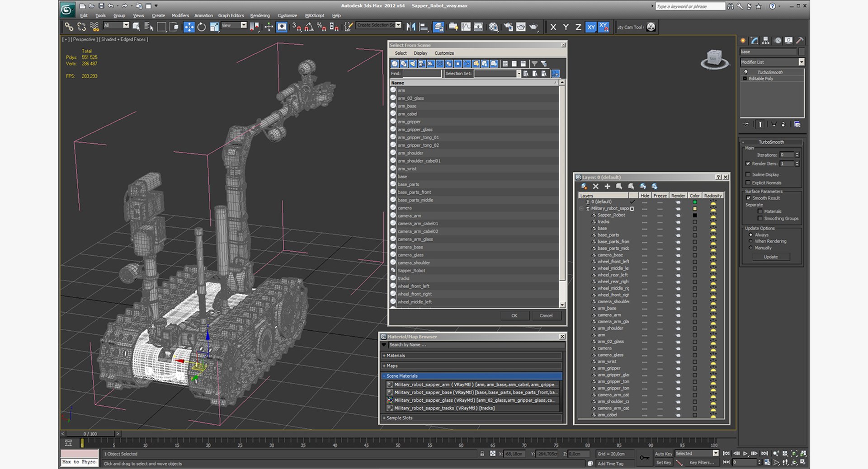Screen dimensions: 868x469
Task: Open the Graph Editors menu
Action: [x=231, y=15]
